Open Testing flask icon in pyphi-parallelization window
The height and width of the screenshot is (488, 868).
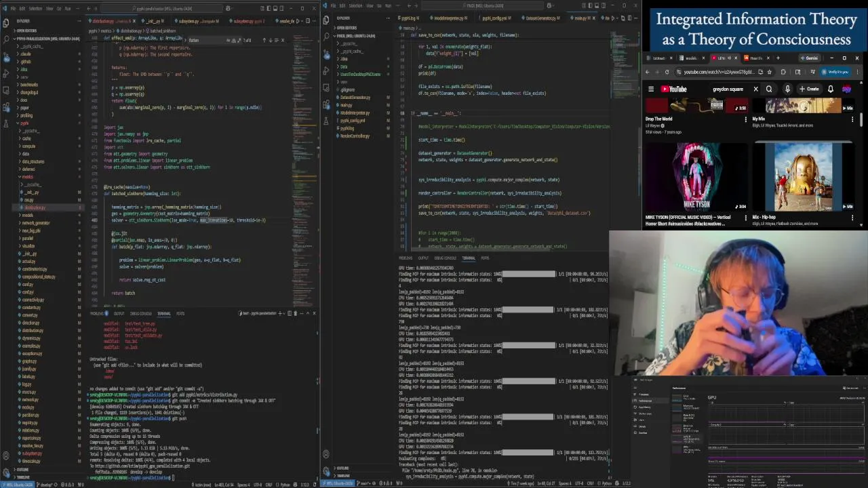[x=6, y=123]
